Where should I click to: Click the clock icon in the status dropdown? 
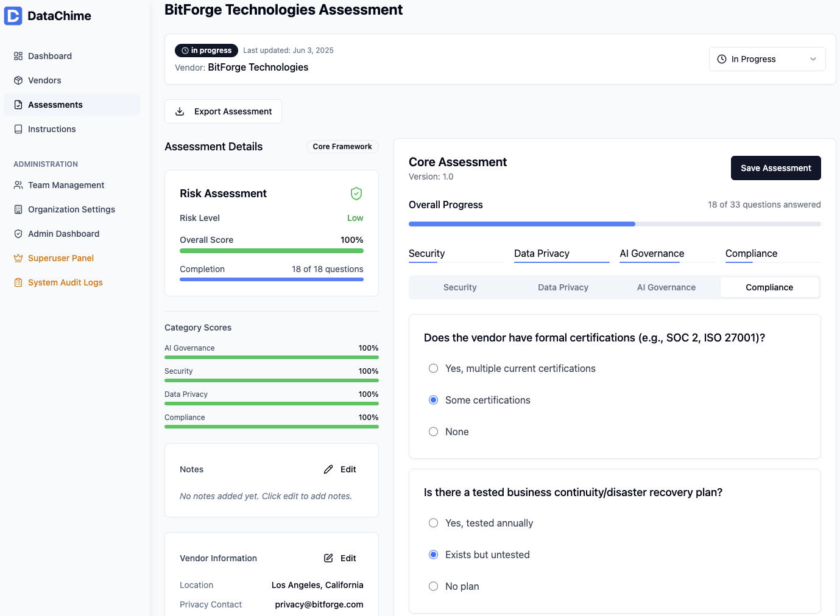[x=722, y=59]
